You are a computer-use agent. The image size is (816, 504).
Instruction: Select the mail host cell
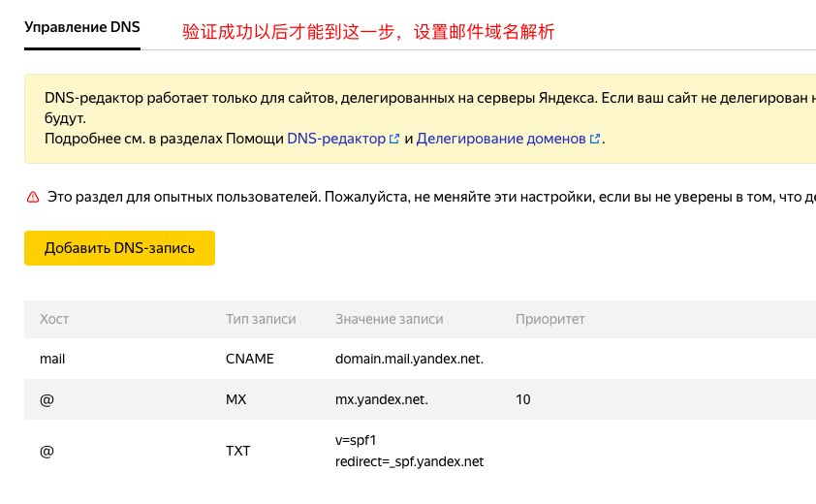click(x=52, y=359)
